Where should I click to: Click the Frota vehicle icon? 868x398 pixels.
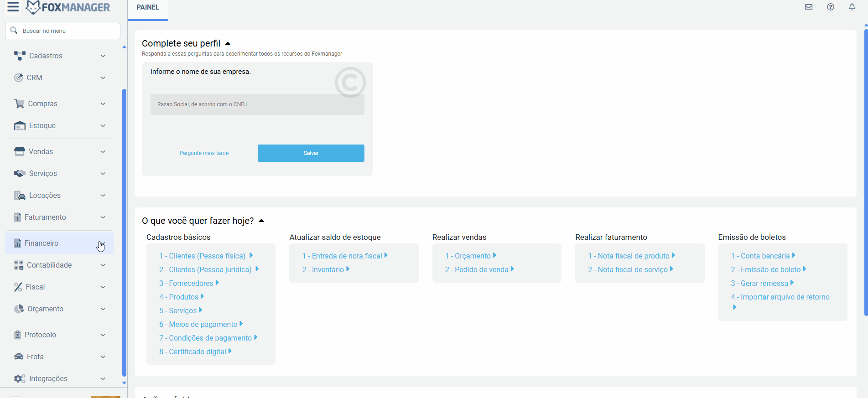click(19, 357)
